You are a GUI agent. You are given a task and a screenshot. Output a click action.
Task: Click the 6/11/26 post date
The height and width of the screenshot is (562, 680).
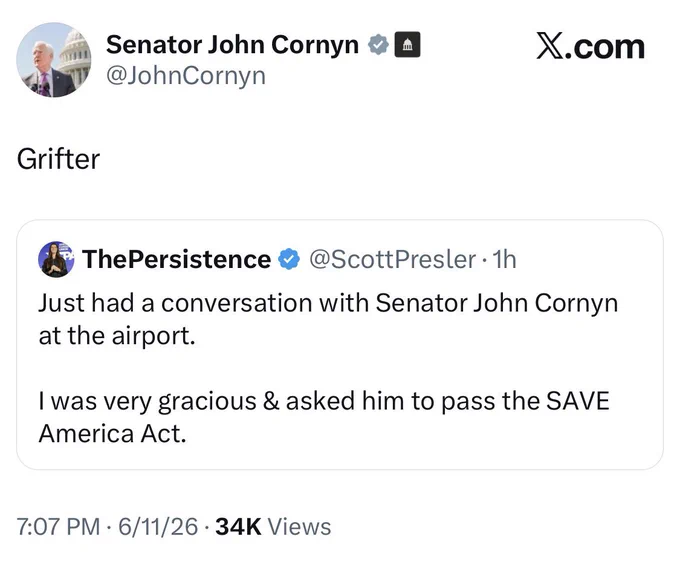(x=158, y=527)
